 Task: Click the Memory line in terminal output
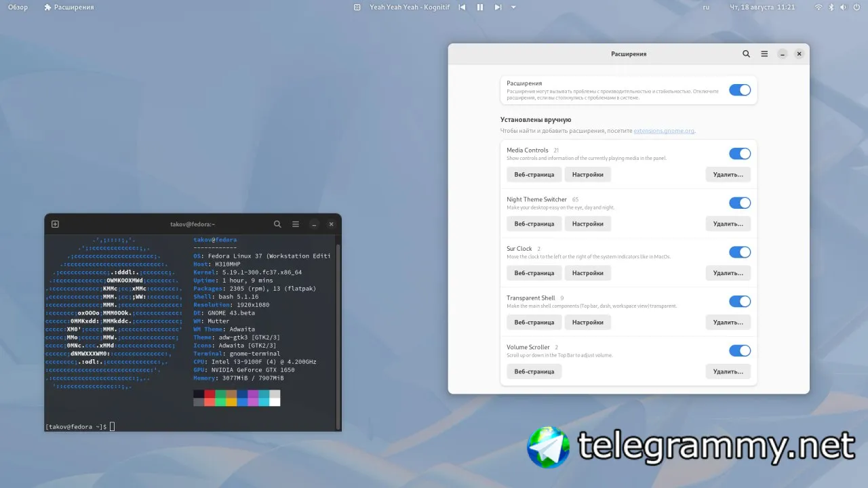pyautogui.click(x=239, y=378)
